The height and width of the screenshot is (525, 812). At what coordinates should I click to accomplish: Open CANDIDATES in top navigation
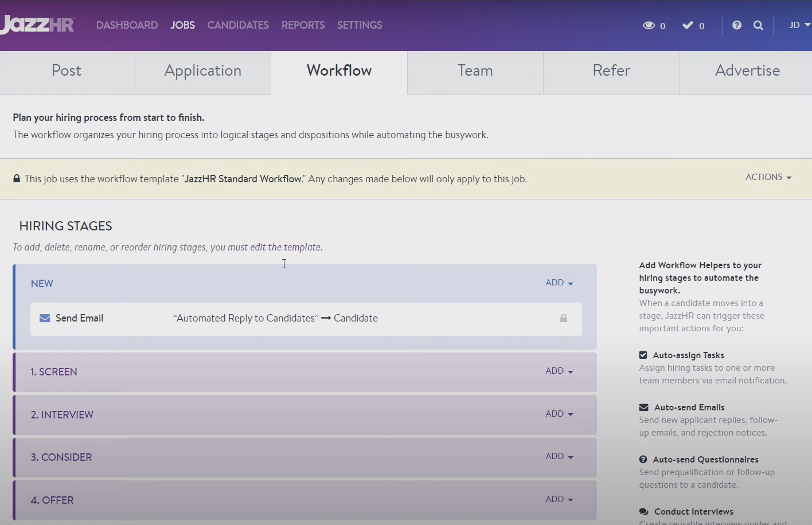coord(238,25)
